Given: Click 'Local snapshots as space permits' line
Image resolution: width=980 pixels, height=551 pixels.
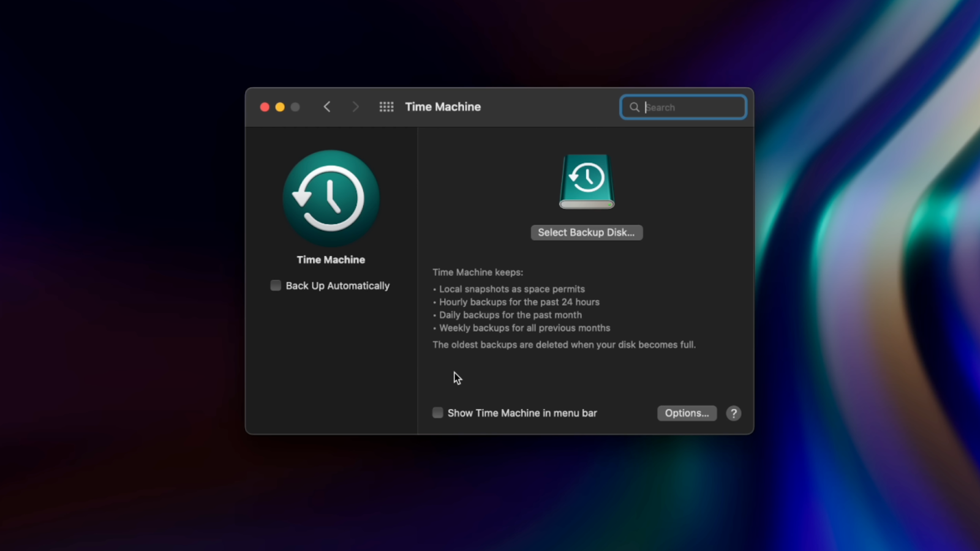Looking at the screenshot, I should (512, 289).
